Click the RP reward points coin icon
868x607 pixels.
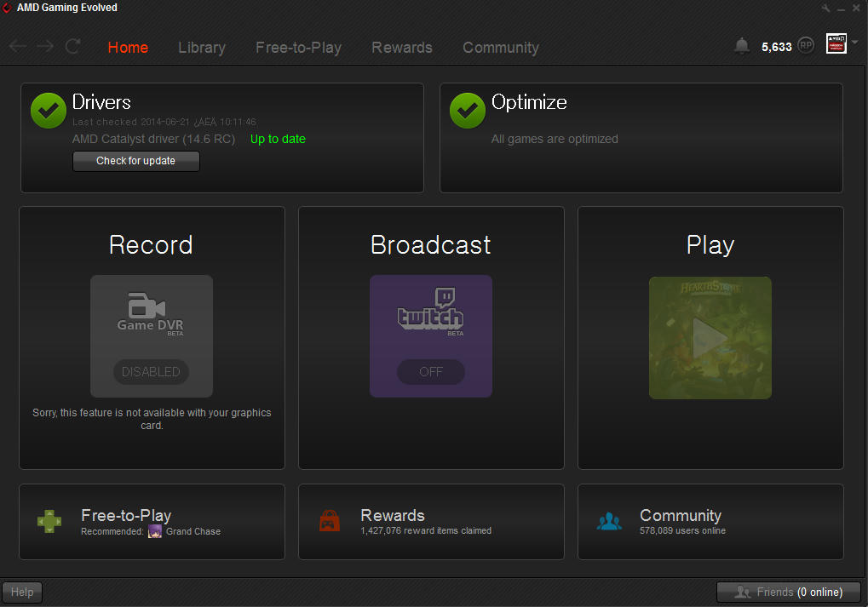pyautogui.click(x=806, y=45)
